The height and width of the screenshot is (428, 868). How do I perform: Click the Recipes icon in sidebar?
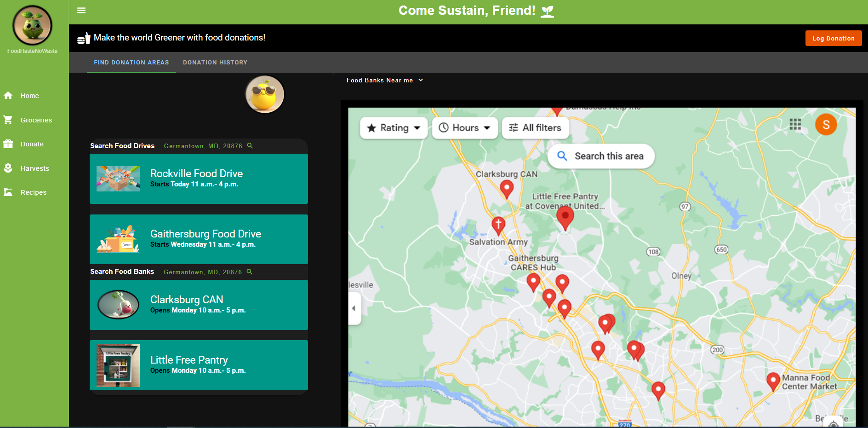coord(8,192)
